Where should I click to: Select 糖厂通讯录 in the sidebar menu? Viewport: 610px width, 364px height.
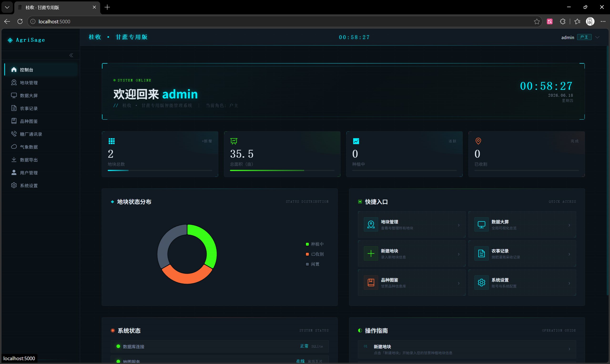pos(41,134)
